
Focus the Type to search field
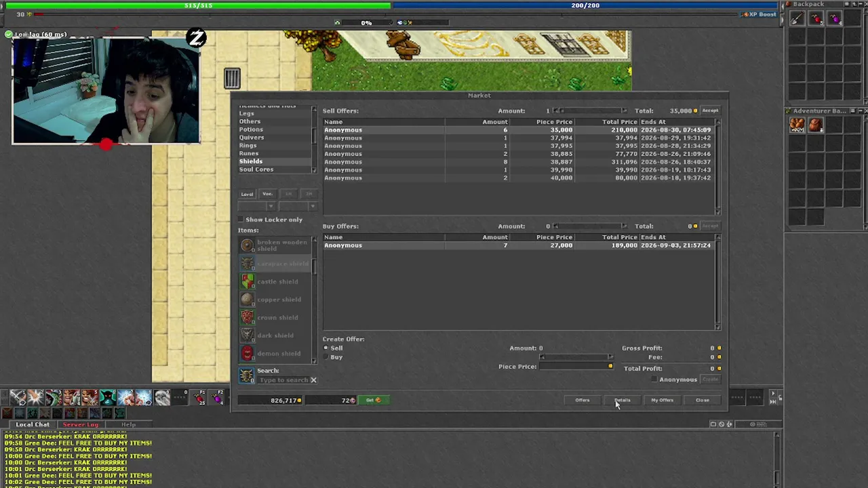[x=283, y=380]
